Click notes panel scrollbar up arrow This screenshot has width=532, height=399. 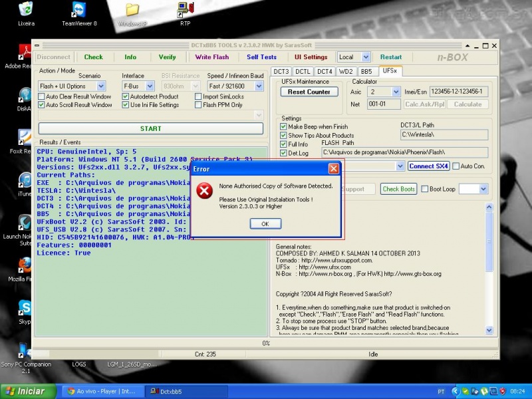[489, 207]
